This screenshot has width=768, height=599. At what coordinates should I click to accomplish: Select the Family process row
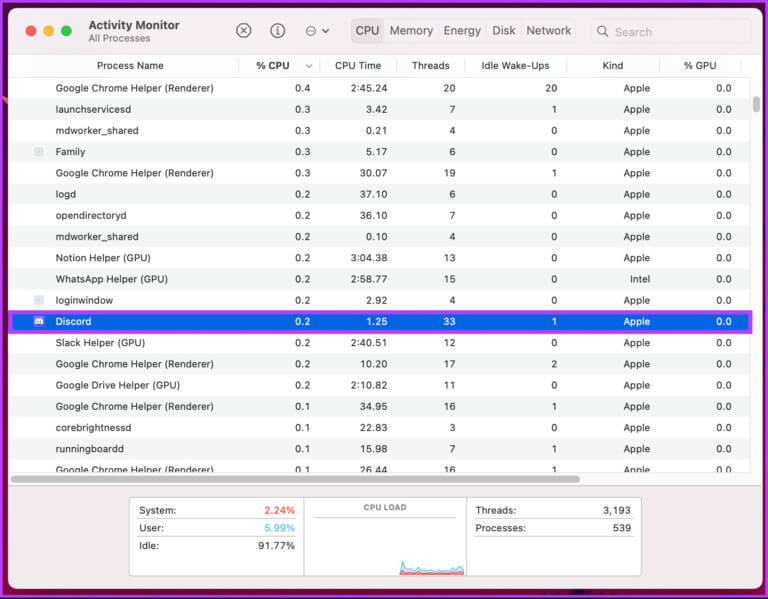[379, 152]
